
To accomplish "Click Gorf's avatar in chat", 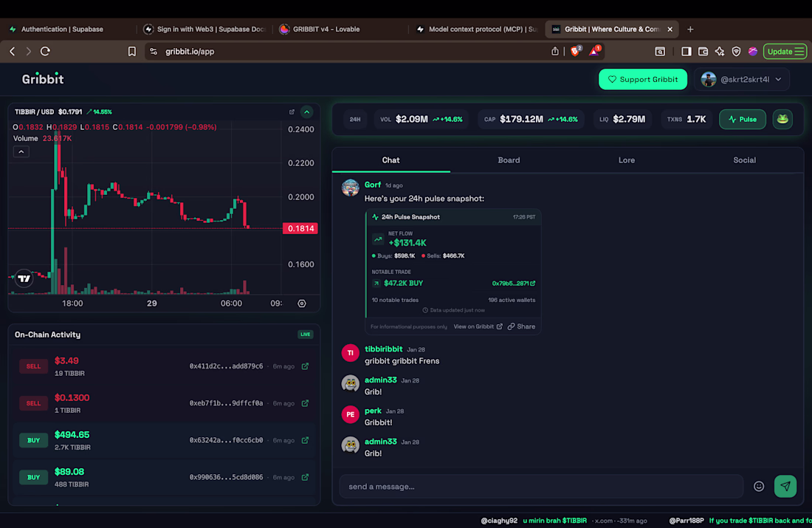I will coord(350,188).
